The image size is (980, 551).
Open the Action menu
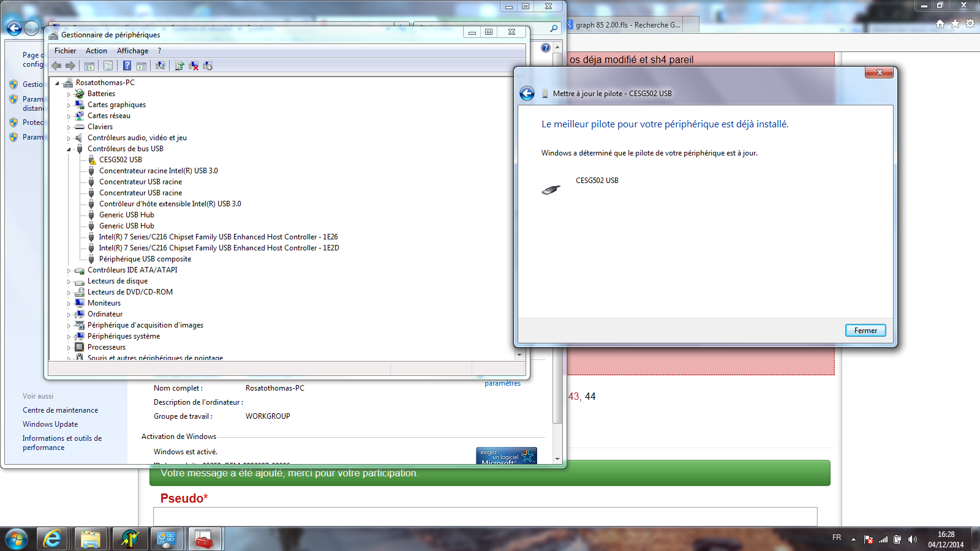click(96, 51)
